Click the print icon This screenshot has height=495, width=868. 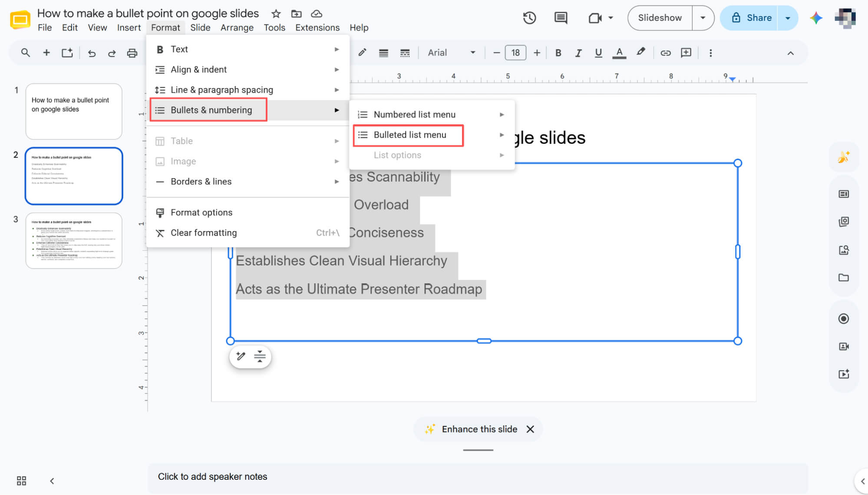(x=132, y=53)
